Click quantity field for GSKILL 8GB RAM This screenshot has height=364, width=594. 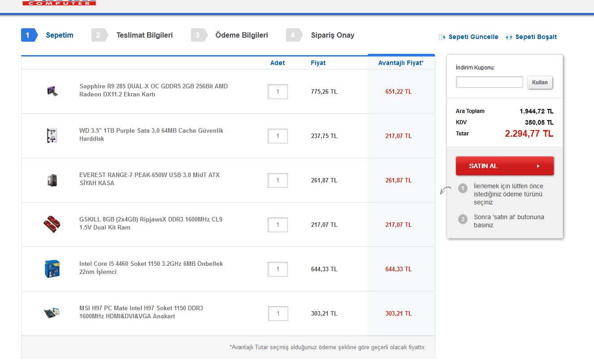[x=277, y=225]
